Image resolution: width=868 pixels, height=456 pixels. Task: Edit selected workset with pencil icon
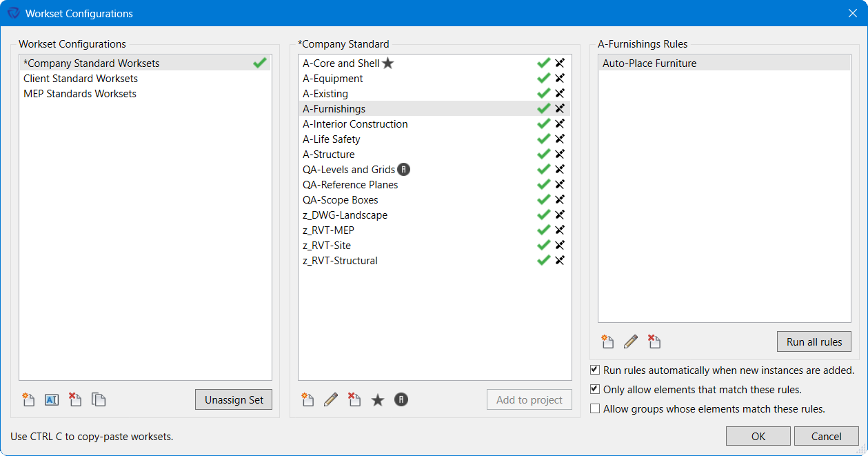click(x=331, y=399)
